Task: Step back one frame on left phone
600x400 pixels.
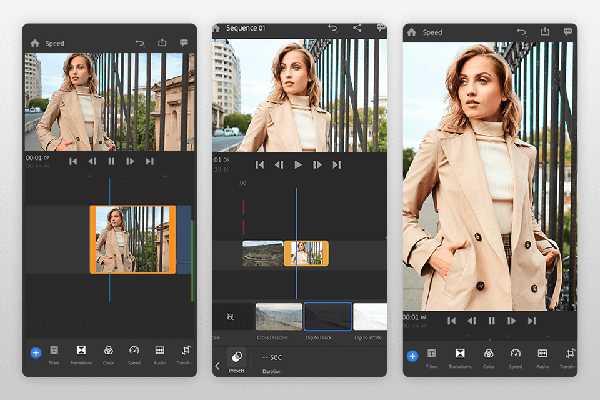Action: tap(92, 162)
